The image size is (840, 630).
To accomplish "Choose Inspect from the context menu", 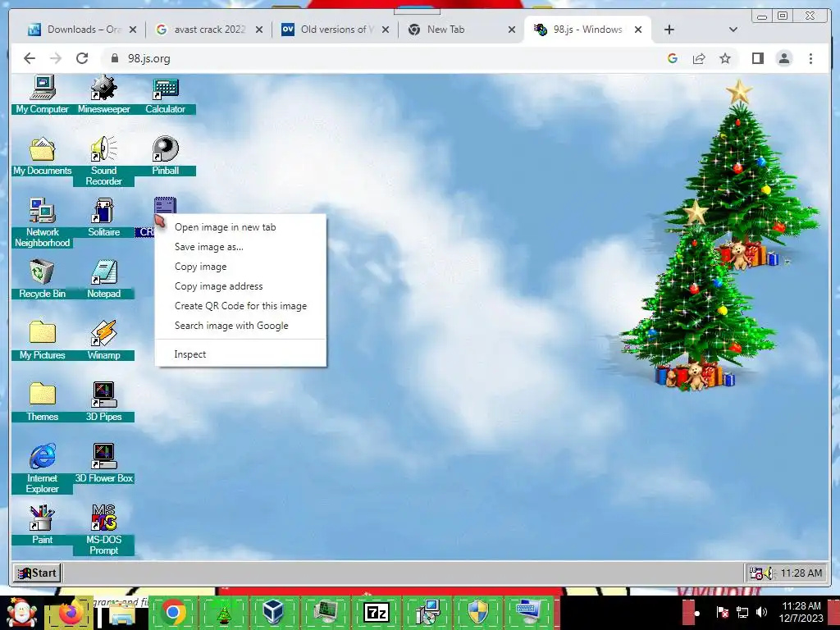I will click(240, 354).
